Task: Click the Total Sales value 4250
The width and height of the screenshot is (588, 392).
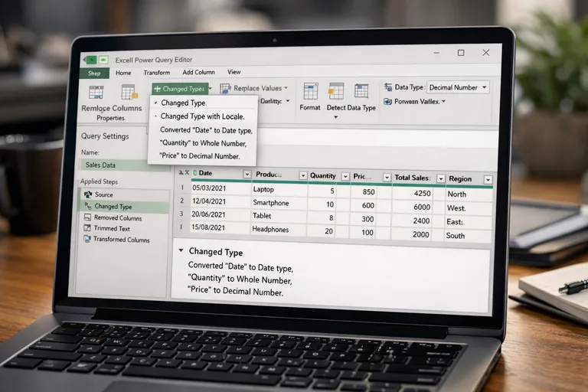Action: click(x=413, y=193)
